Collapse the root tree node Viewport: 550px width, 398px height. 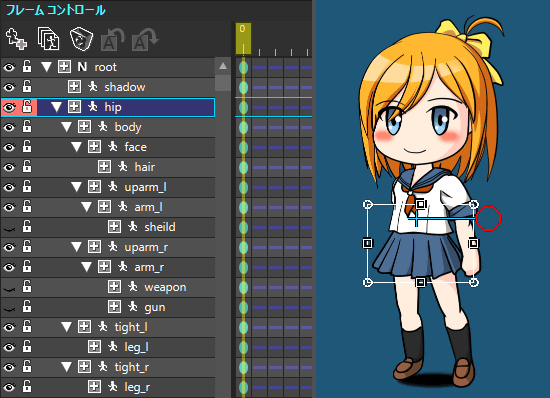[x=46, y=67]
